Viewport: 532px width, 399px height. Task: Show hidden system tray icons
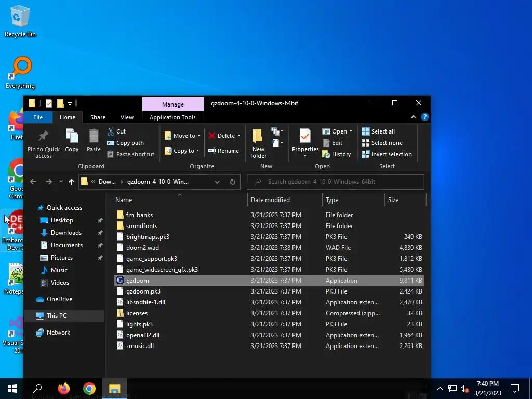440,389
